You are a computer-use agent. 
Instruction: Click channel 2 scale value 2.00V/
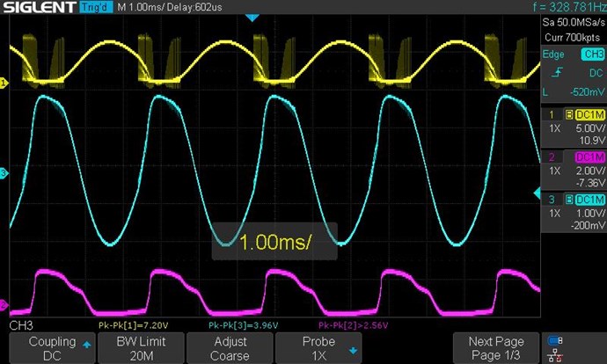pyautogui.click(x=590, y=171)
